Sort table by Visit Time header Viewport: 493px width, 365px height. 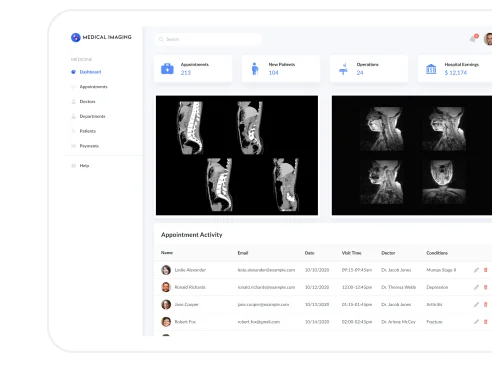[x=351, y=253]
